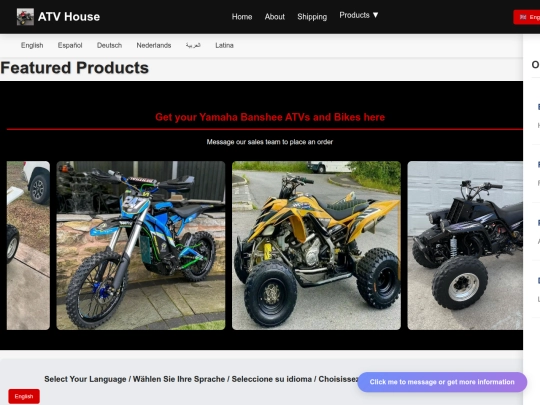Click the ATV House logo image
540x405 pixels.
(25, 17)
